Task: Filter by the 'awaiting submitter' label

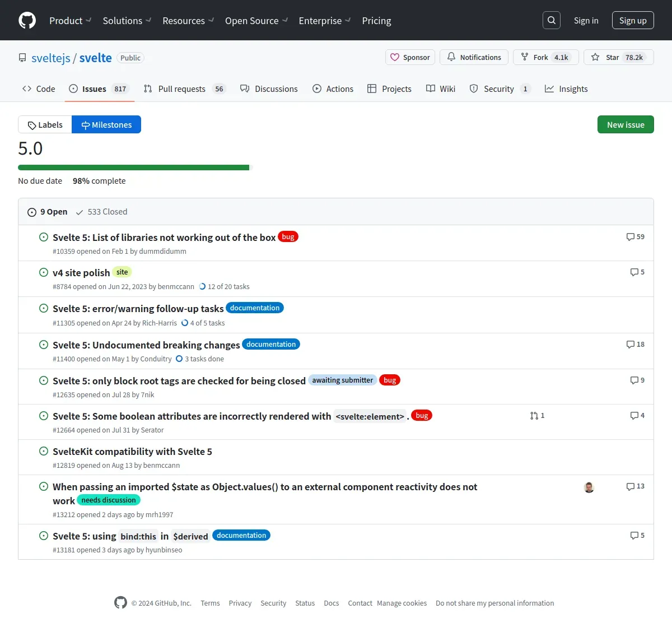Action: tap(342, 380)
